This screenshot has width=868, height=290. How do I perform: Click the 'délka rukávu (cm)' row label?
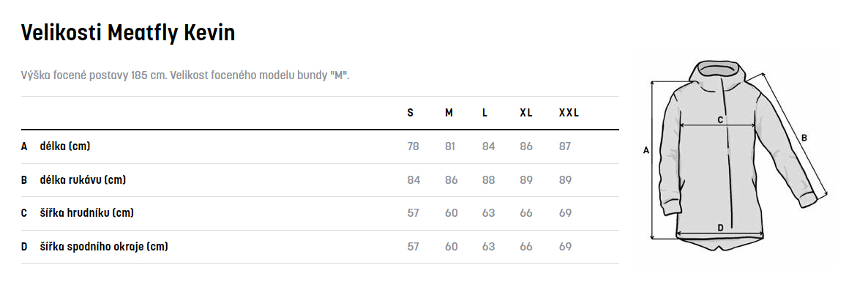(x=83, y=180)
